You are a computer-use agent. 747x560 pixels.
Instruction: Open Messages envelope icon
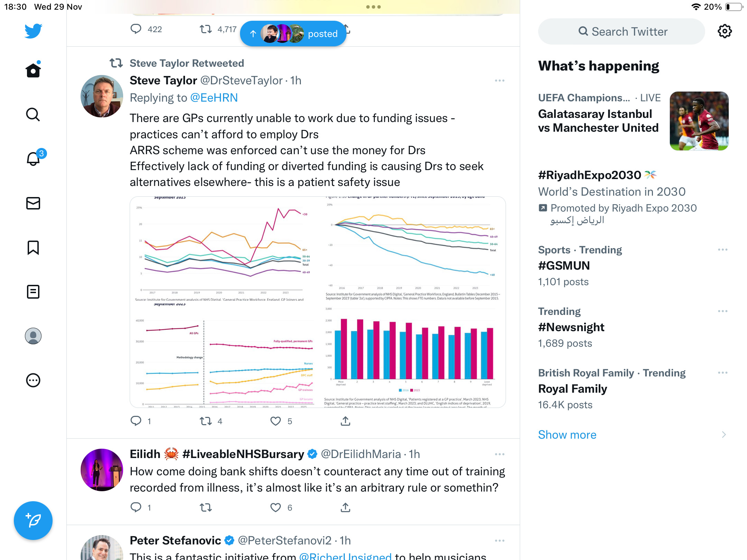click(33, 203)
